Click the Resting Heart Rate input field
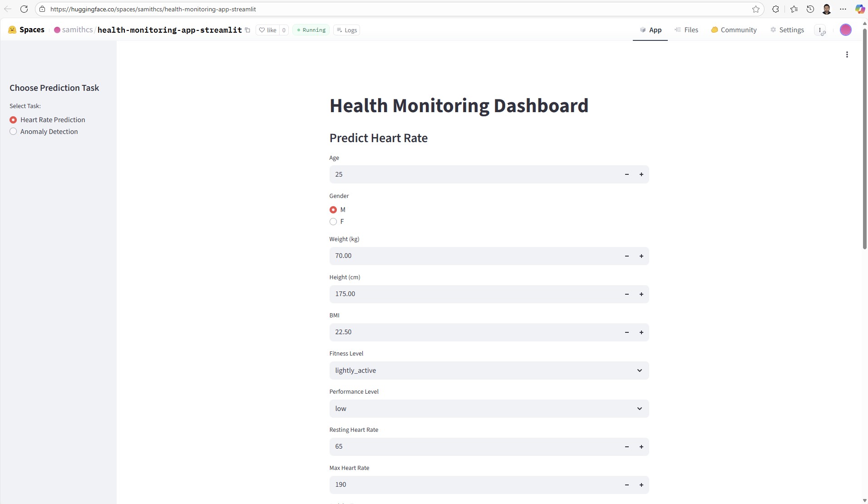Image resolution: width=868 pixels, height=504 pixels. click(x=472, y=447)
